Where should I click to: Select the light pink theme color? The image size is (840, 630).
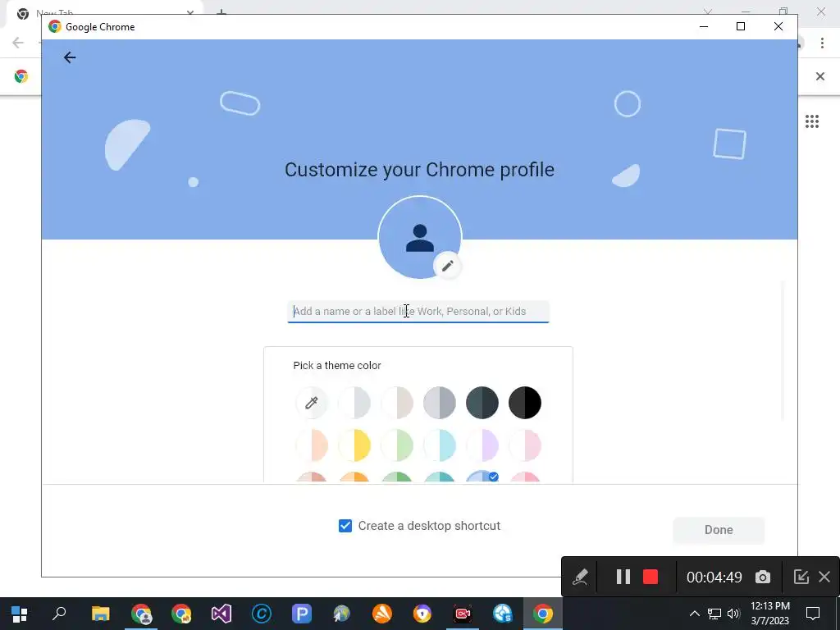(525, 445)
